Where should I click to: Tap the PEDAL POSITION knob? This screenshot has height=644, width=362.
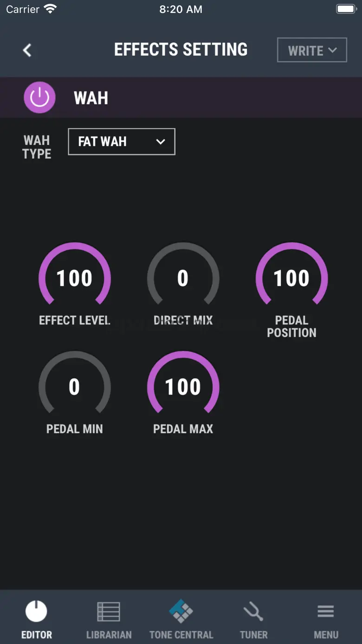pos(291,278)
